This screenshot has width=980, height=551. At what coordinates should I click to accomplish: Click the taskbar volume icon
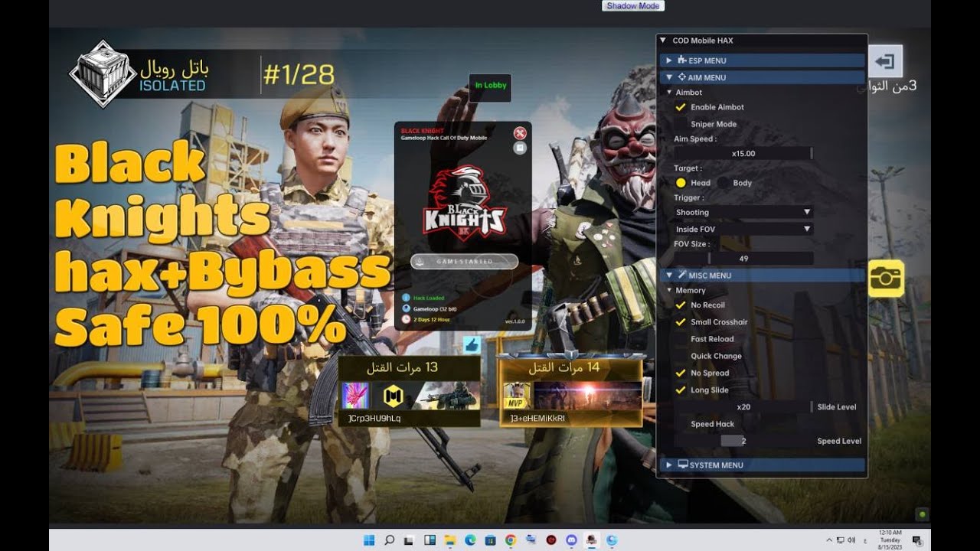852,540
